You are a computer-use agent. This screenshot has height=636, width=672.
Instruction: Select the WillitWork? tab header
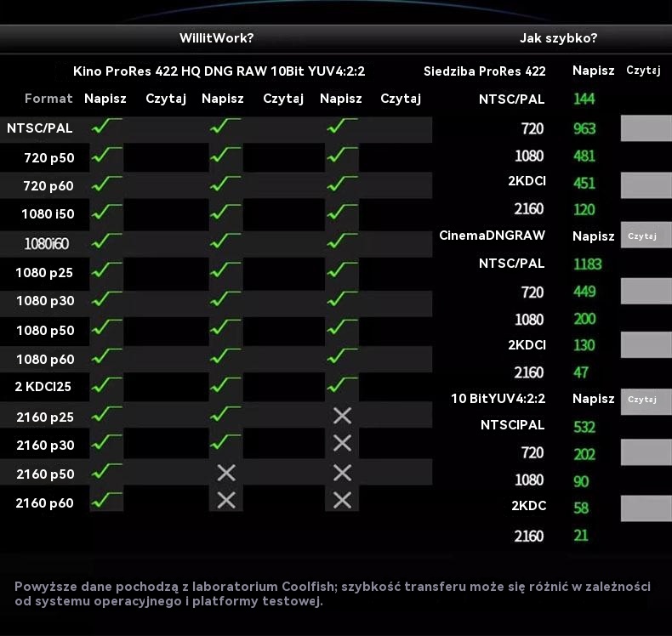216,38
